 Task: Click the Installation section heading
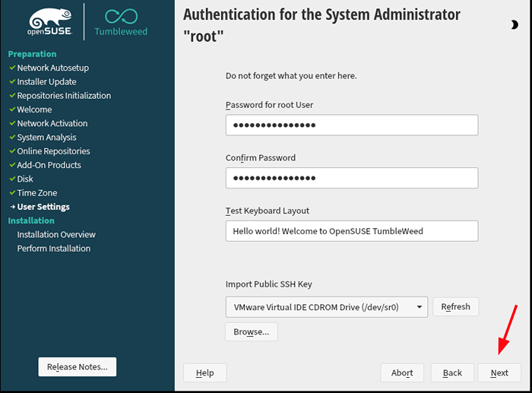click(31, 220)
